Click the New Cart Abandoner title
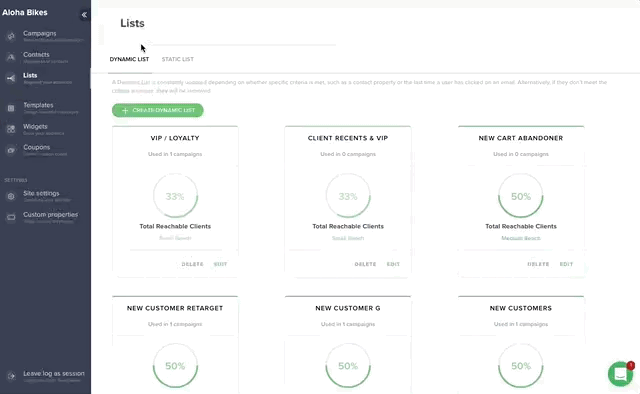Image resolution: width=640 pixels, height=394 pixels. 521,138
